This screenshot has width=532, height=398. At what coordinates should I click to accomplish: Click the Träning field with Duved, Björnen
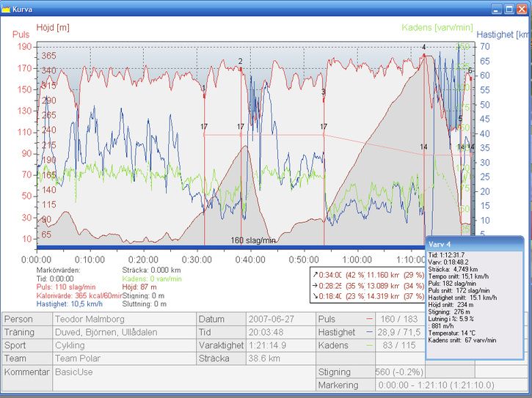pos(124,333)
